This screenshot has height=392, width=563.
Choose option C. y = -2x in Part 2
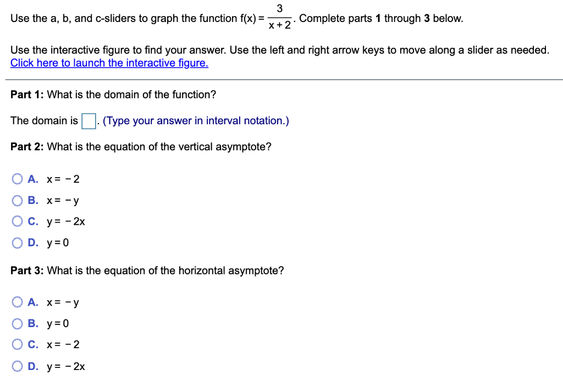(x=17, y=221)
